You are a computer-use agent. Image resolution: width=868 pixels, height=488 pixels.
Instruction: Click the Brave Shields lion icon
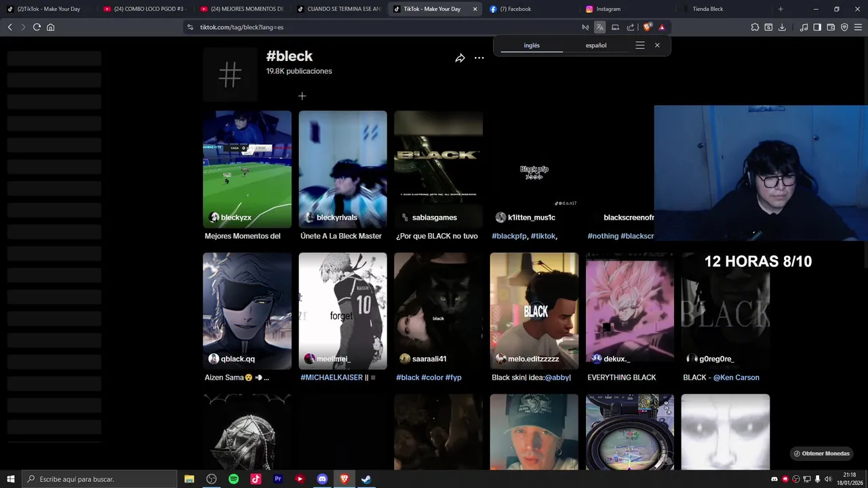tap(647, 27)
